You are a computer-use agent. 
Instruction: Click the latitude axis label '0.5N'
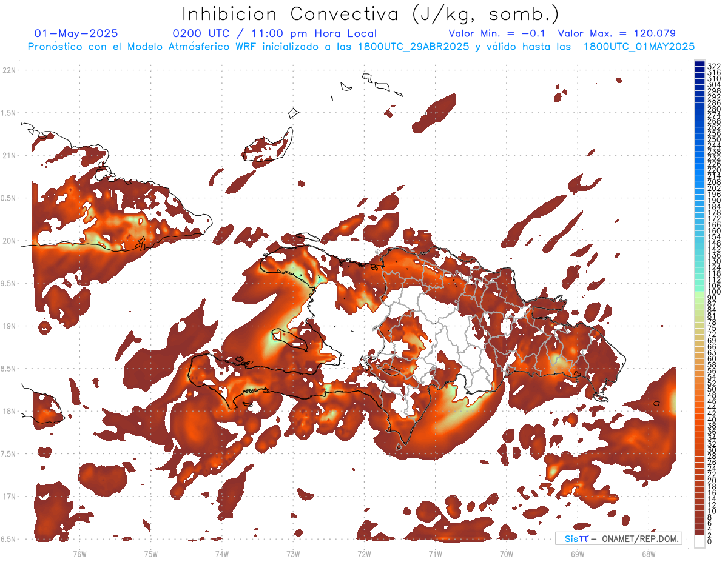point(9,198)
